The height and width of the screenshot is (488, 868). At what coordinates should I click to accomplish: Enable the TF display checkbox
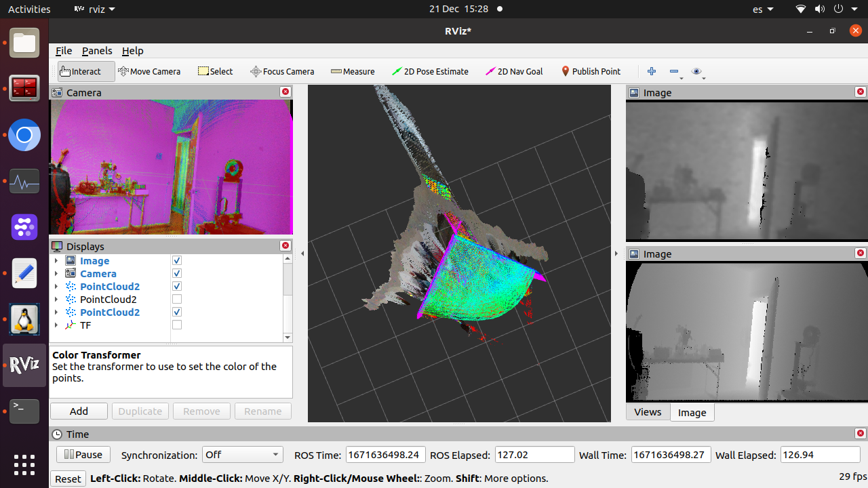[x=177, y=325]
